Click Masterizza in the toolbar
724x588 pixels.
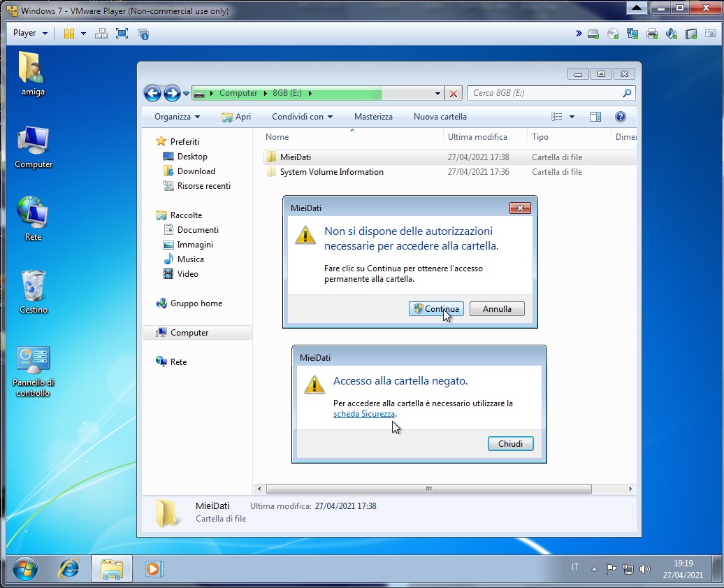[373, 117]
